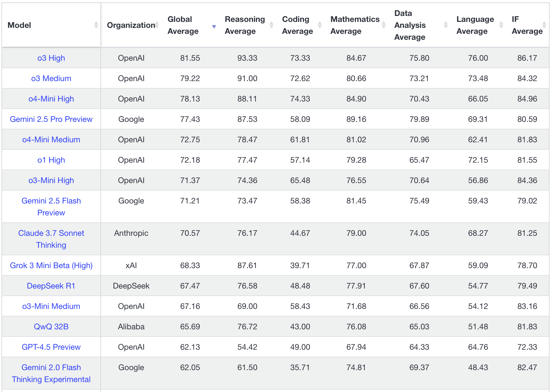551x392 pixels.
Task: Click the GPT-4.5 Preview link
Action: [51, 347]
